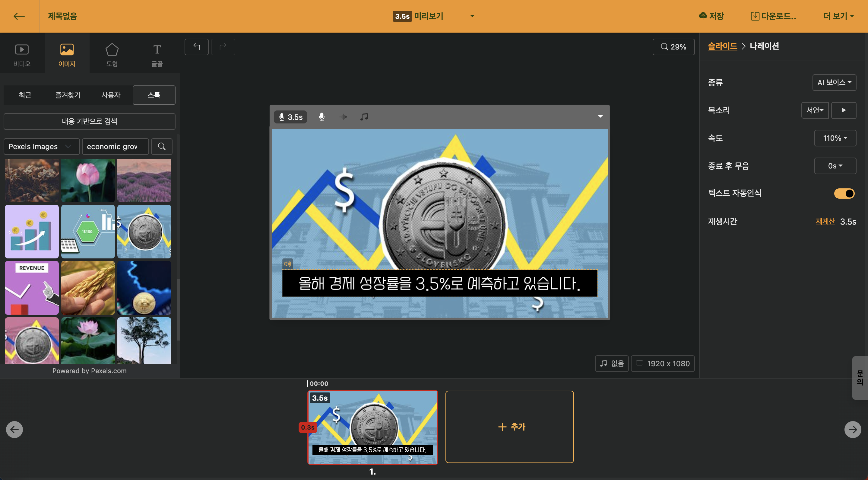This screenshot has width=868, height=480.
Task: Select the $100 hexagon stock image
Action: coord(88,232)
